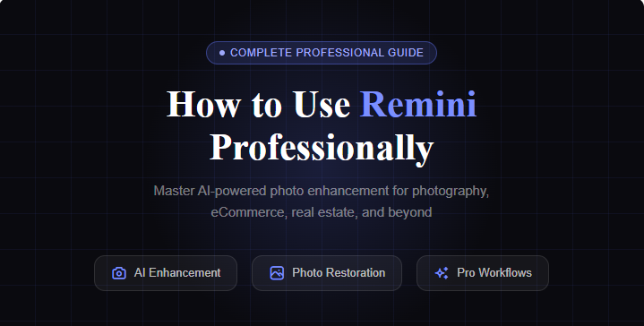Image resolution: width=644 pixels, height=326 pixels.
Task: Click the blue word Remini in the heading
Action: click(418, 104)
